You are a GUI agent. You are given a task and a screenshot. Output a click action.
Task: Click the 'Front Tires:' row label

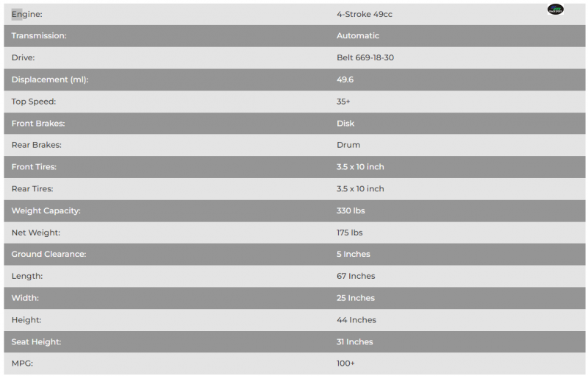coord(34,167)
